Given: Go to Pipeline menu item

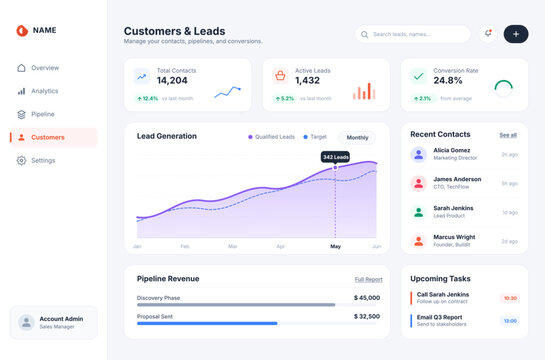Looking at the screenshot, I should pyautogui.click(x=54, y=114).
